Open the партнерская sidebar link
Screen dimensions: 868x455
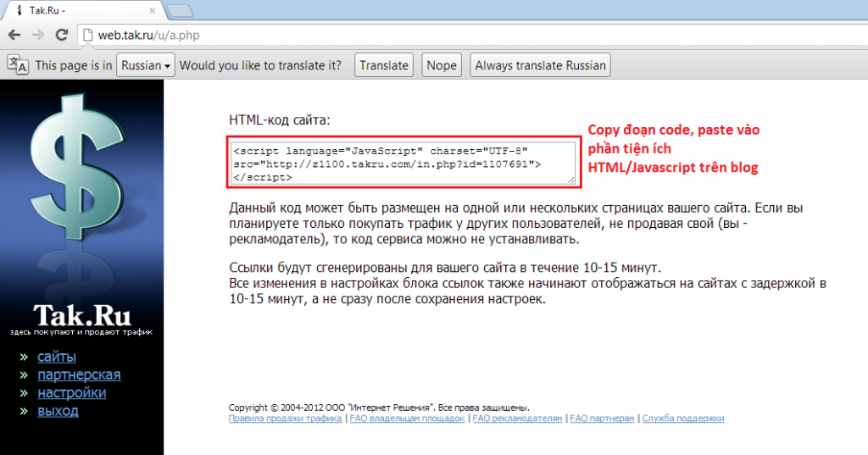(x=79, y=375)
